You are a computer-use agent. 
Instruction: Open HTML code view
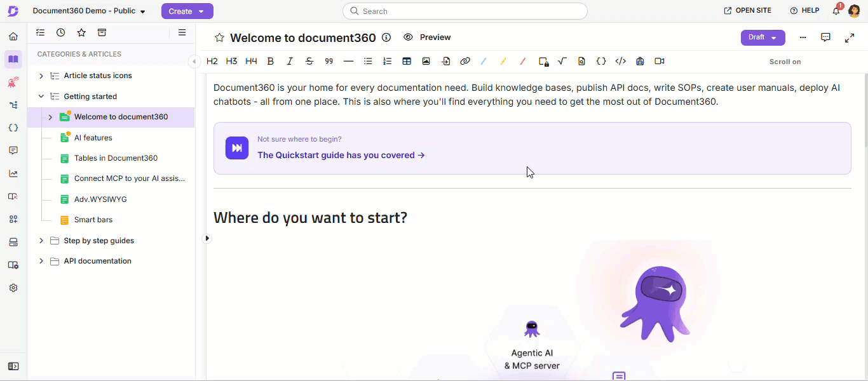click(x=621, y=62)
